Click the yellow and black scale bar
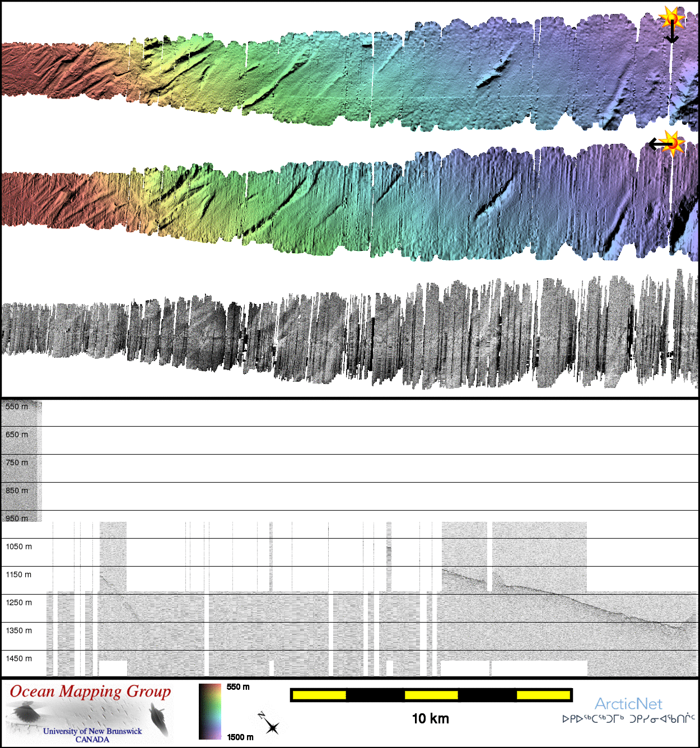Image resolution: width=700 pixels, height=748 pixels. pos(431,695)
